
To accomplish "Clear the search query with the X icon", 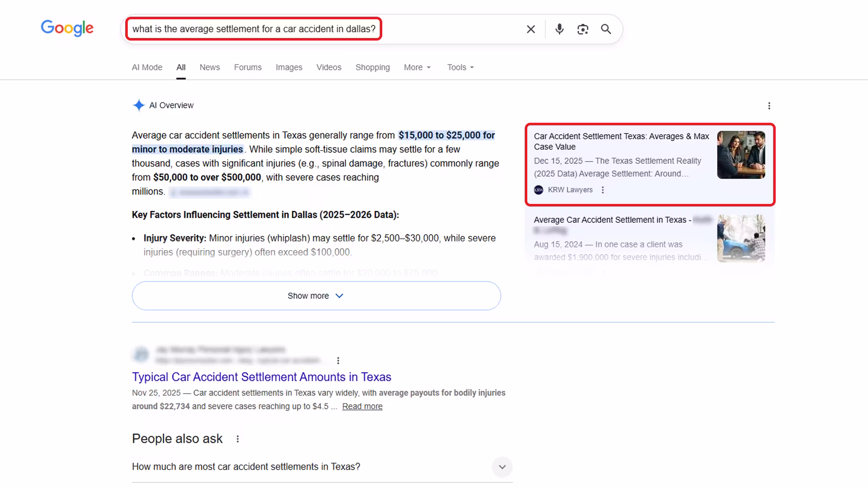I will pyautogui.click(x=531, y=29).
